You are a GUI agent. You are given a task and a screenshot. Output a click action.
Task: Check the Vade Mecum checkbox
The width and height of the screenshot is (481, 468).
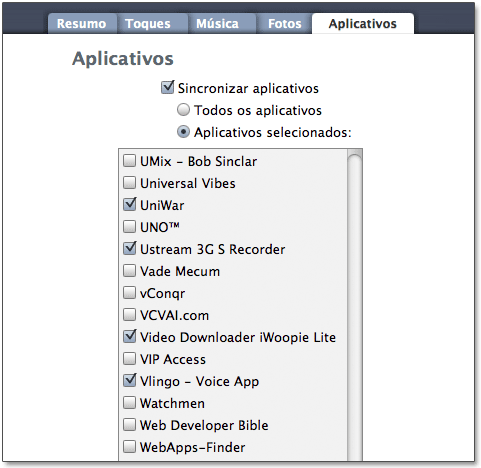point(129,271)
